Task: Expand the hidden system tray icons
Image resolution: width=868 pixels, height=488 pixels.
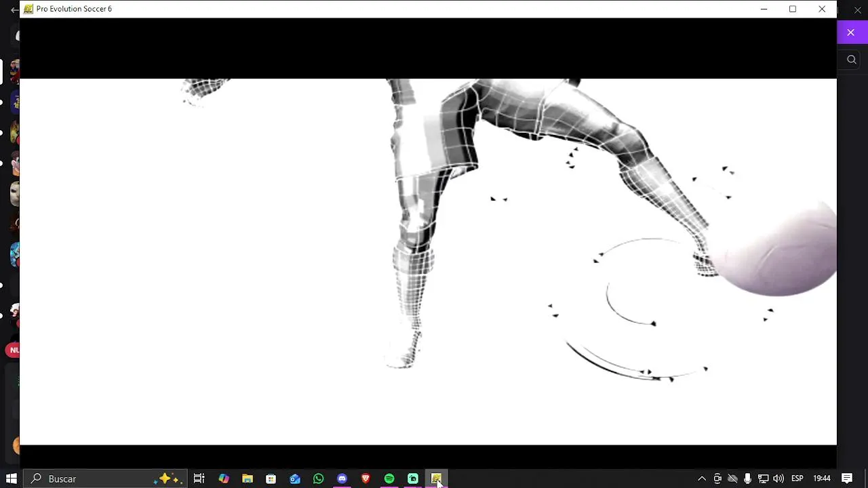Action: tap(702, 479)
